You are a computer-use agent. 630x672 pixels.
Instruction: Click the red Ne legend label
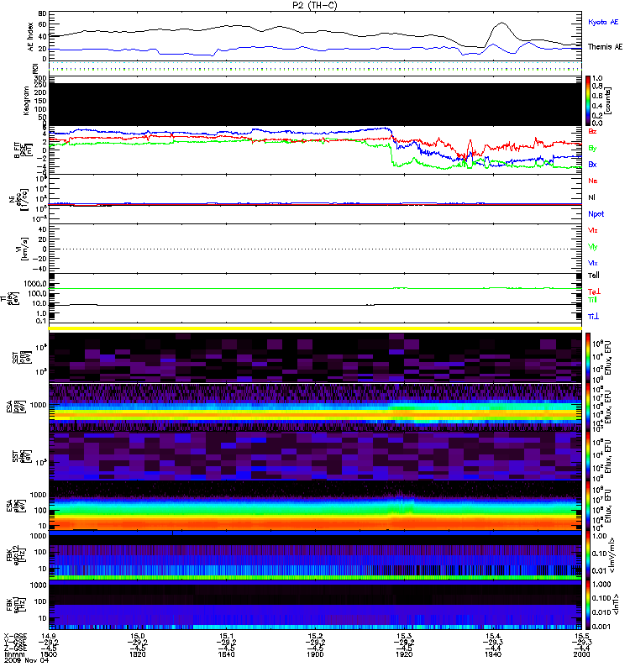pyautogui.click(x=593, y=181)
